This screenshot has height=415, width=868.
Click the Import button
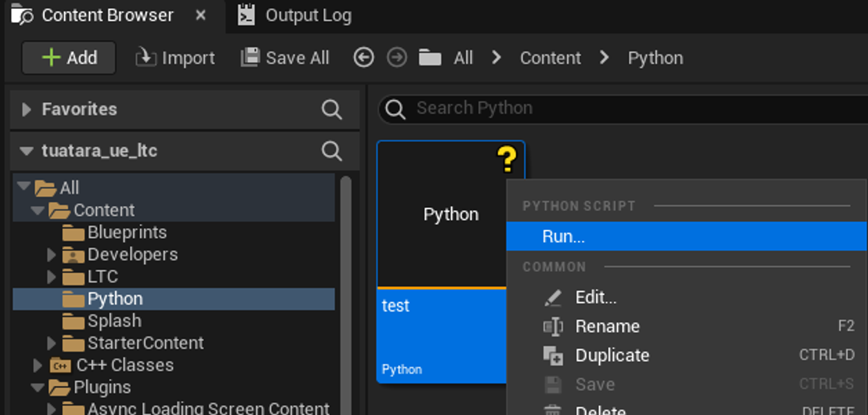(x=176, y=58)
